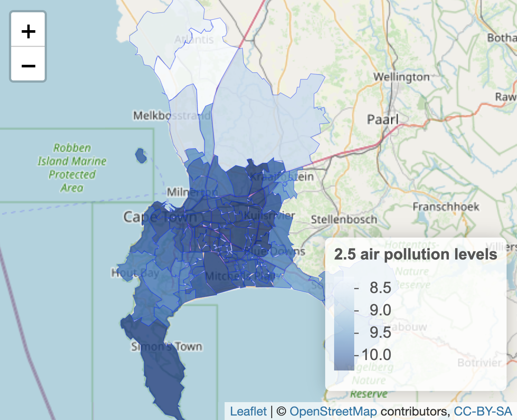Open the Leaflet attribution link
The image size is (517, 420).
point(248,411)
